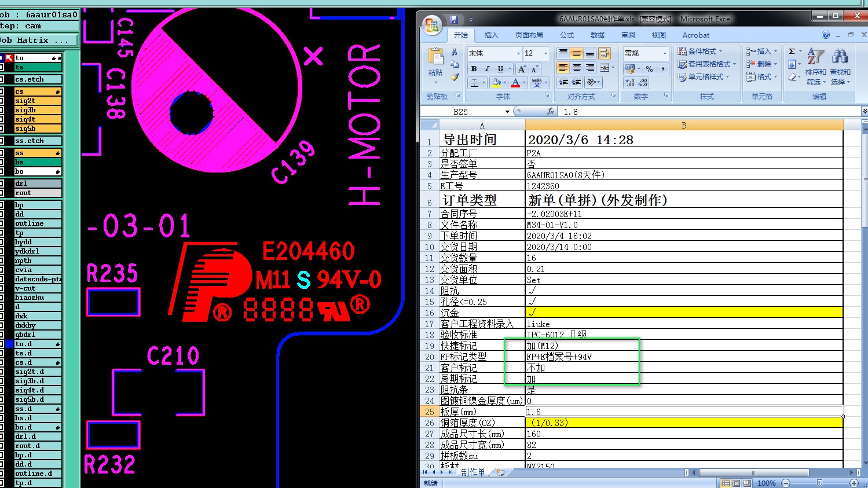Click the 删除 button in the cells group
Image resolution: width=868 pixels, height=488 pixels.
pos(762,64)
